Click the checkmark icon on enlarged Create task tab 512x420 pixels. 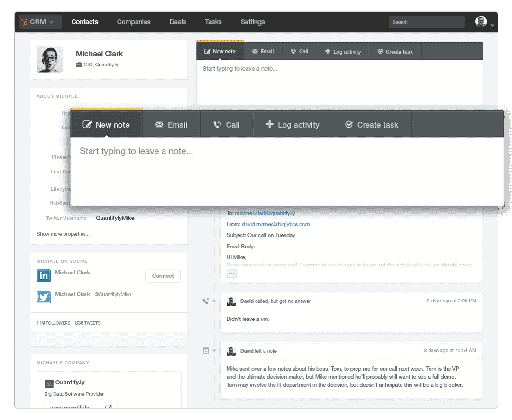point(349,124)
